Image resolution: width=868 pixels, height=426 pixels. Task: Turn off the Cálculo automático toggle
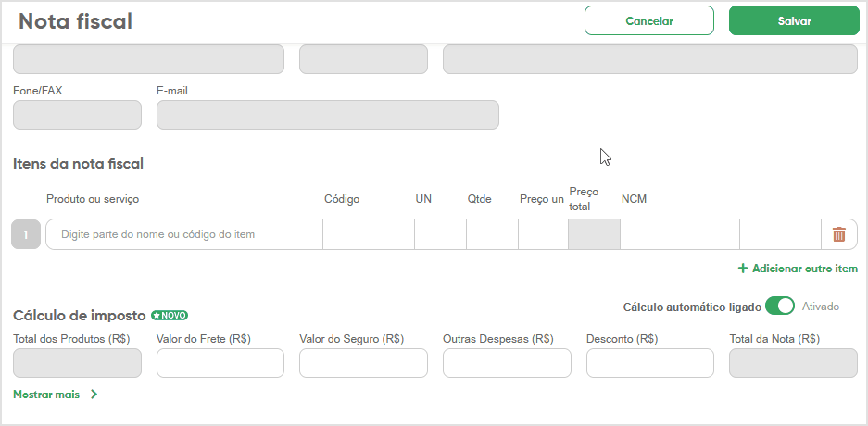[x=779, y=306]
